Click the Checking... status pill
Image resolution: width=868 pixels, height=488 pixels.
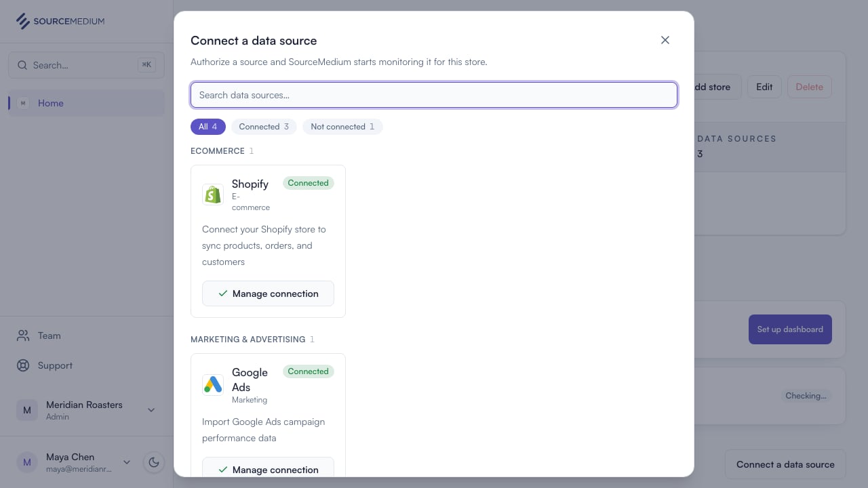806,396
